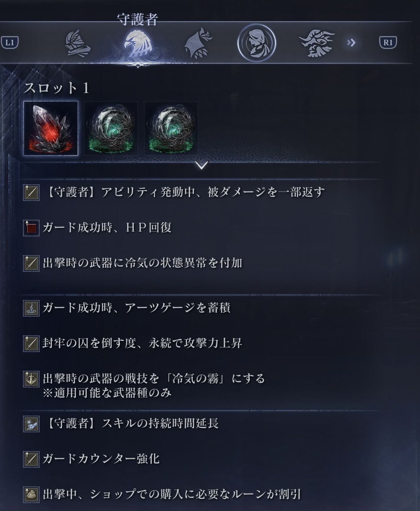Viewport: 420px width, 511px height.
Task: Click the rune pouch icon beside ルーンが割引
Action: pos(31,495)
